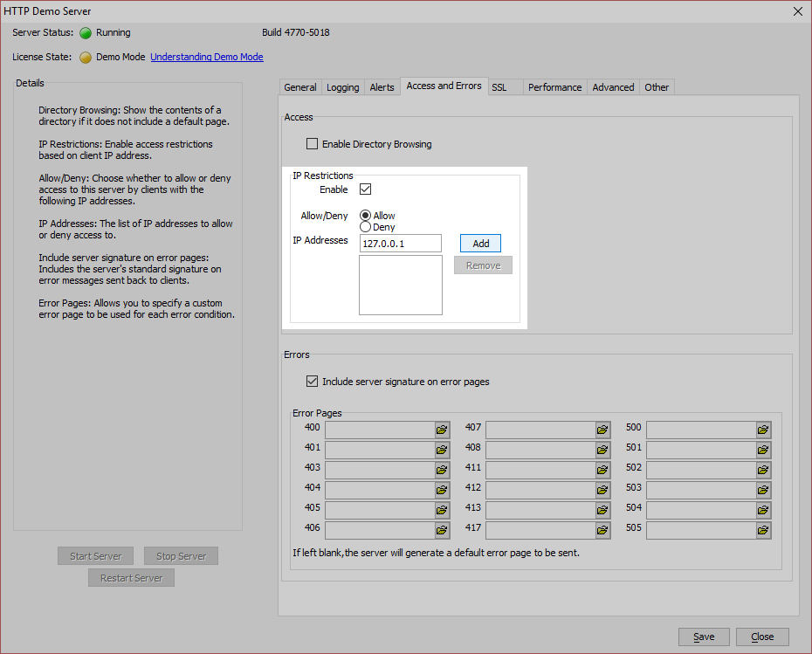Image resolution: width=812 pixels, height=654 pixels.
Task: Browse for the 503 error page file
Action: (763, 490)
